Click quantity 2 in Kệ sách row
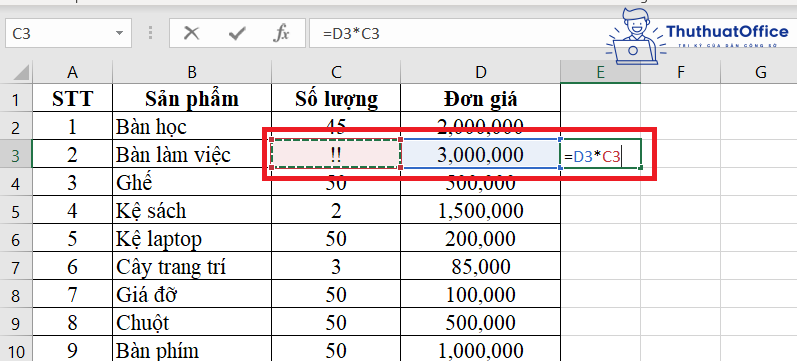 pos(336,209)
